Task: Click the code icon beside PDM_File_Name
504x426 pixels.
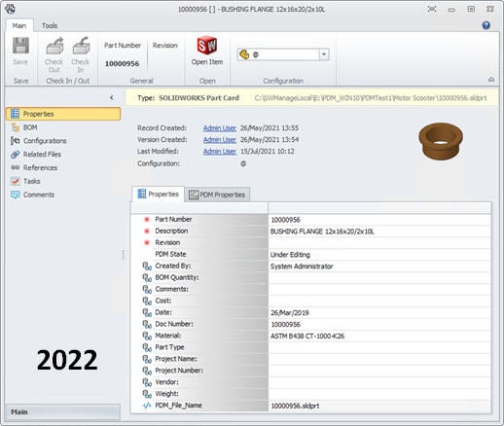Action: click(x=147, y=406)
